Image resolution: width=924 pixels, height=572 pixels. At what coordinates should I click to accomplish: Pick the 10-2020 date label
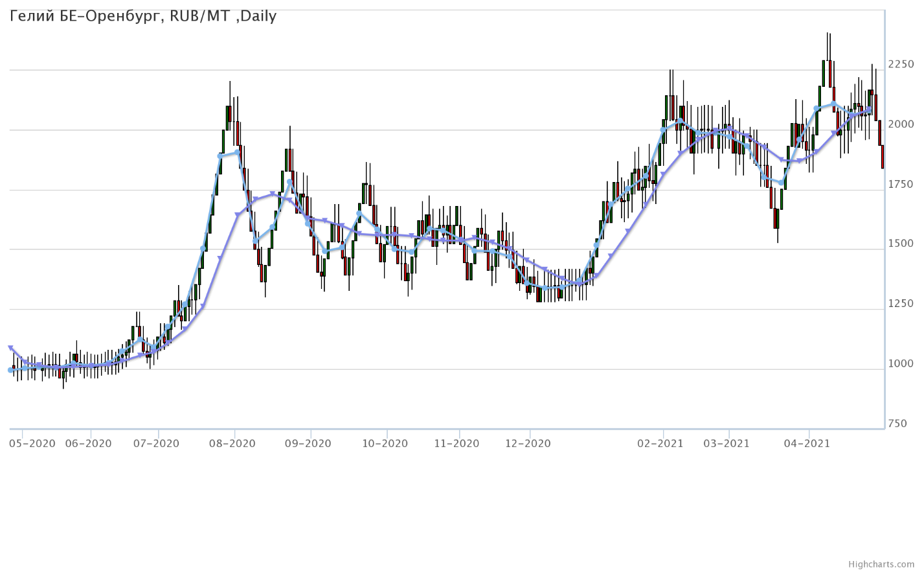click(385, 444)
